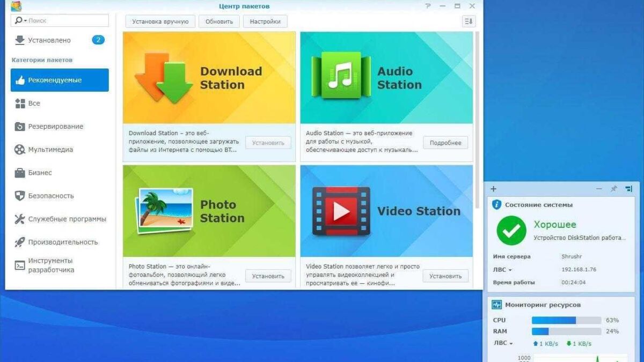
Task: Click the shield icon beside Безопасность
Action: click(20, 196)
